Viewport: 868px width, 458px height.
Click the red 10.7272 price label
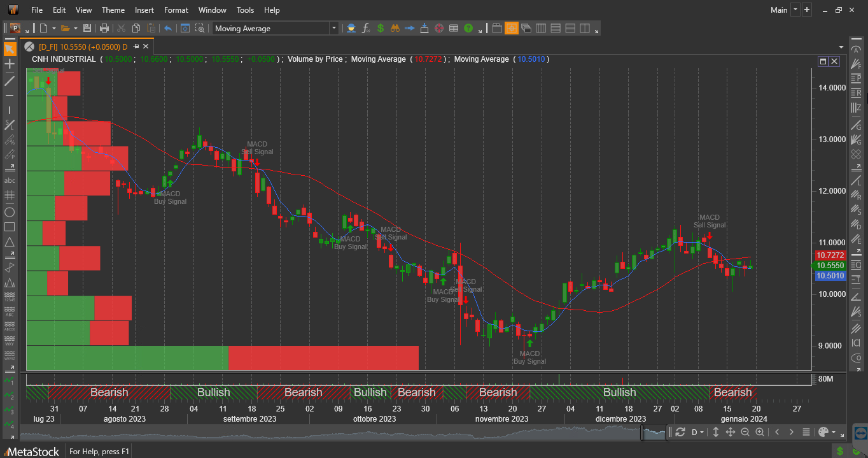(830, 255)
